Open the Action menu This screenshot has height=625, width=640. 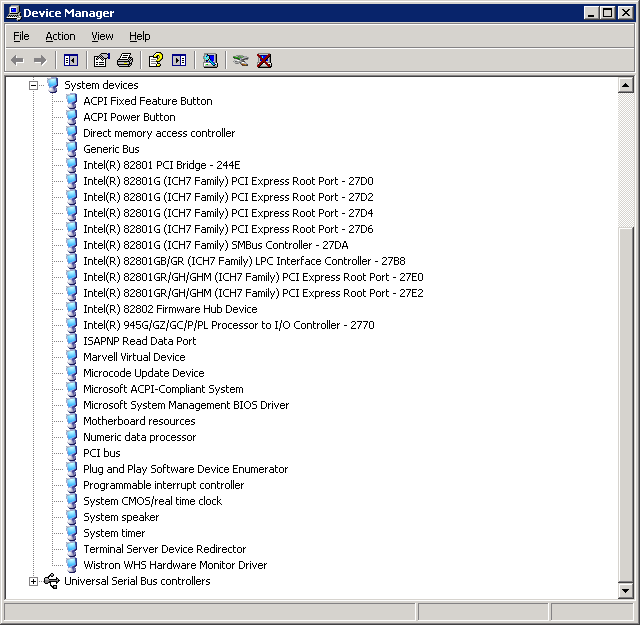pyautogui.click(x=60, y=36)
